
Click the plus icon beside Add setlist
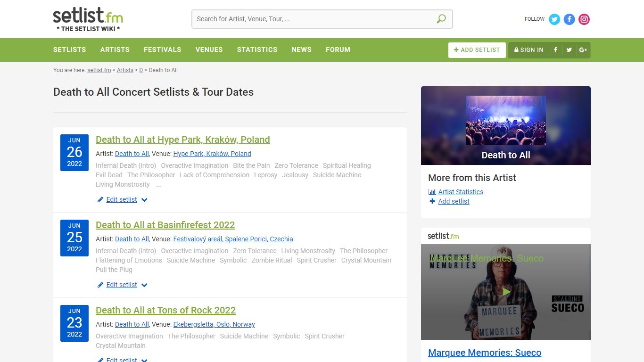[432, 201]
